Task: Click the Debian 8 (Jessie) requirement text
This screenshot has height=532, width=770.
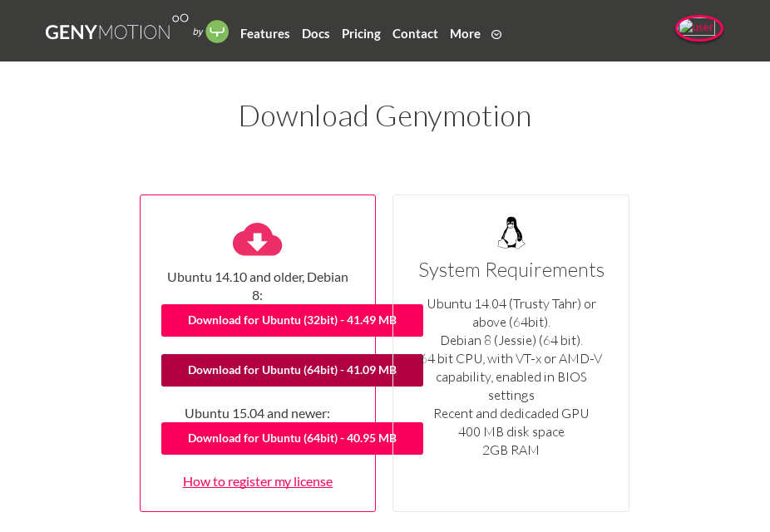Action: pyautogui.click(x=511, y=341)
